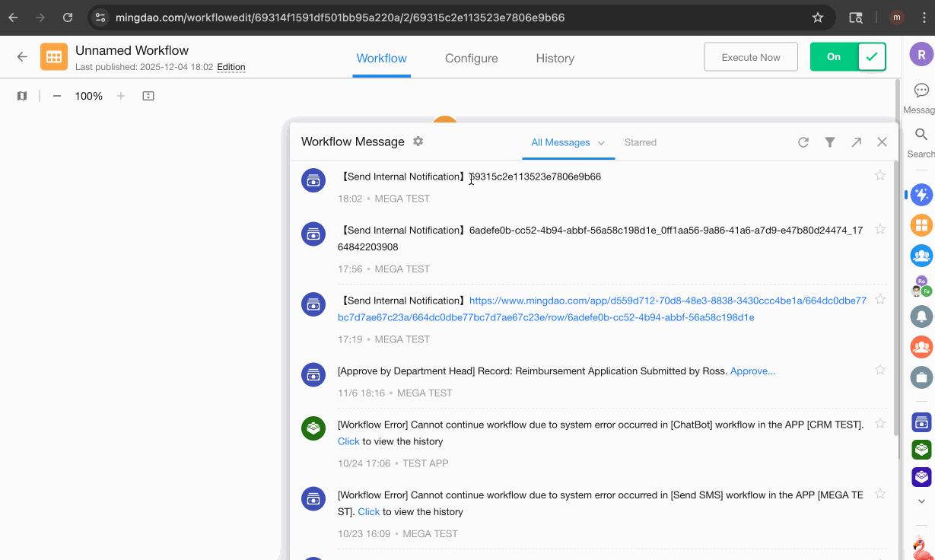
Task: Open Workflow Message settings gear
Action: 418,142
